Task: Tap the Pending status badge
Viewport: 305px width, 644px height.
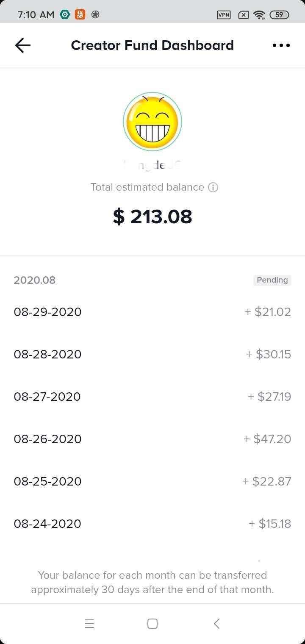Action: 272,280
